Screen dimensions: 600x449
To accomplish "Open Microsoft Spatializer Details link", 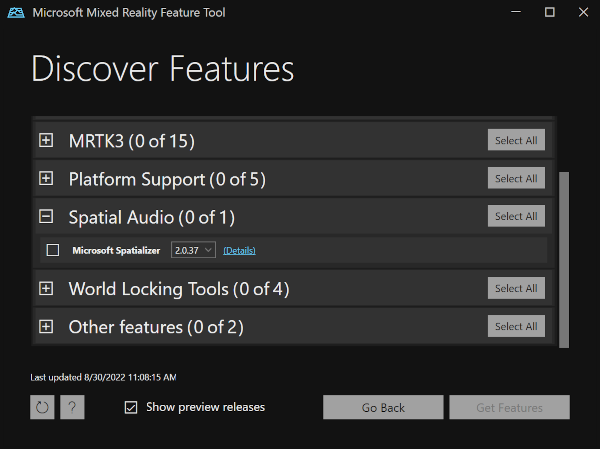I will pos(239,250).
